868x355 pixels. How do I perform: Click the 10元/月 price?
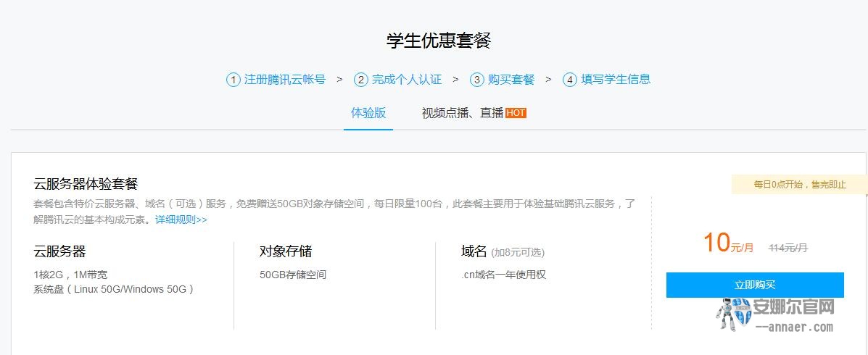pos(729,243)
